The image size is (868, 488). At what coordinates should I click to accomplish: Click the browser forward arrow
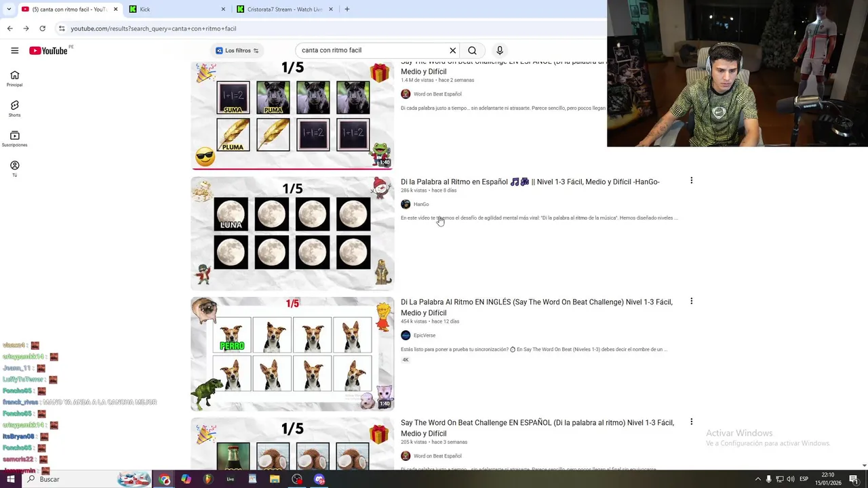pos(26,28)
